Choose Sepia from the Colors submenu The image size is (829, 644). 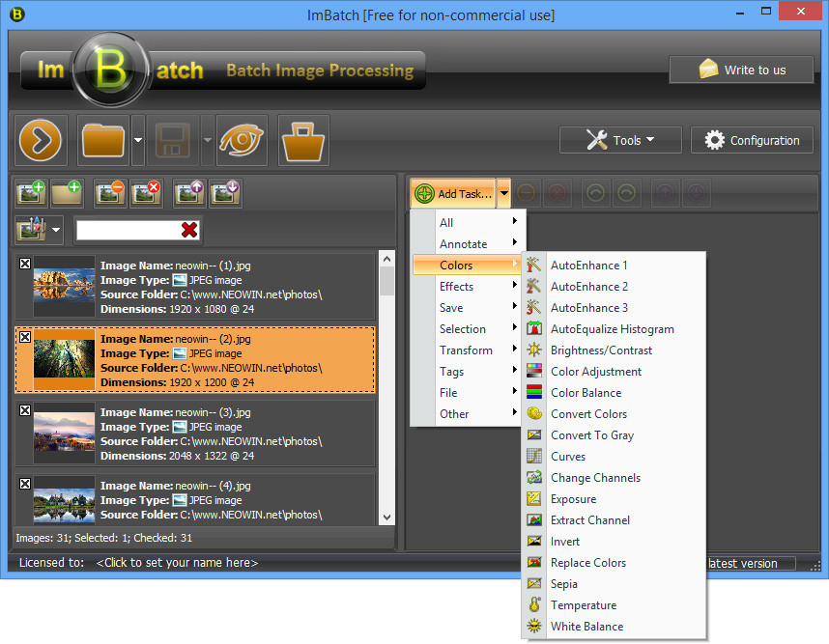tap(564, 584)
